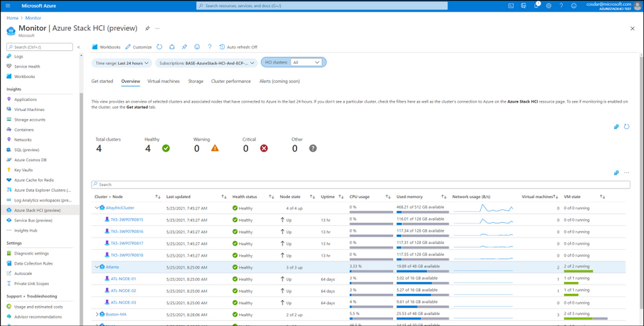The image size is (644, 326).
Task: Click the table Search field
Action: [x=360, y=185]
